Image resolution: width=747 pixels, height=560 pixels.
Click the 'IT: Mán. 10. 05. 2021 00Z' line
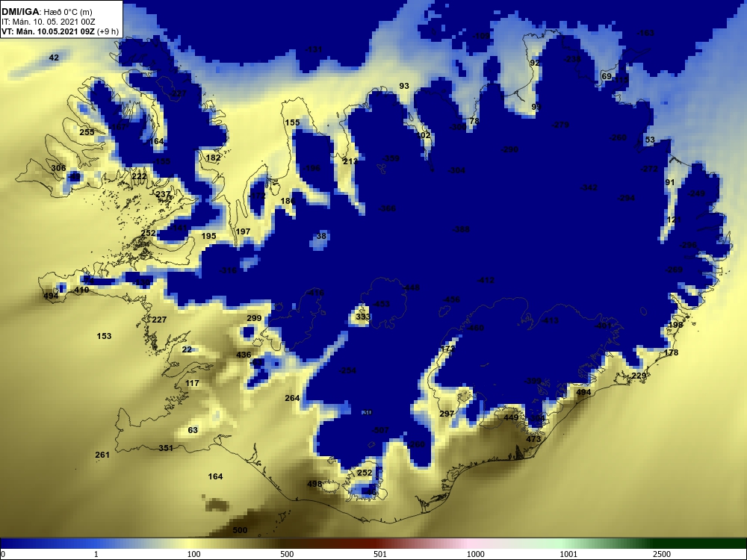(48, 22)
